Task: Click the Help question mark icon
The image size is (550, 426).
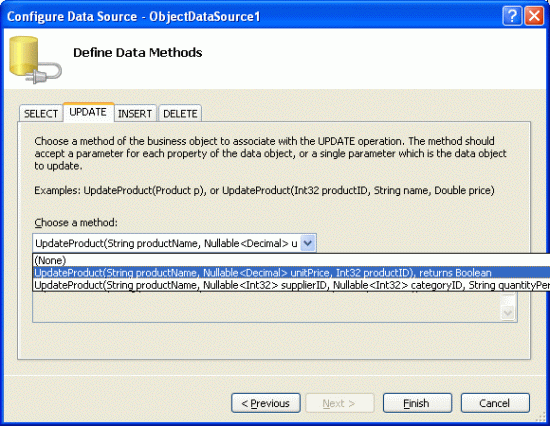Action: [512, 16]
